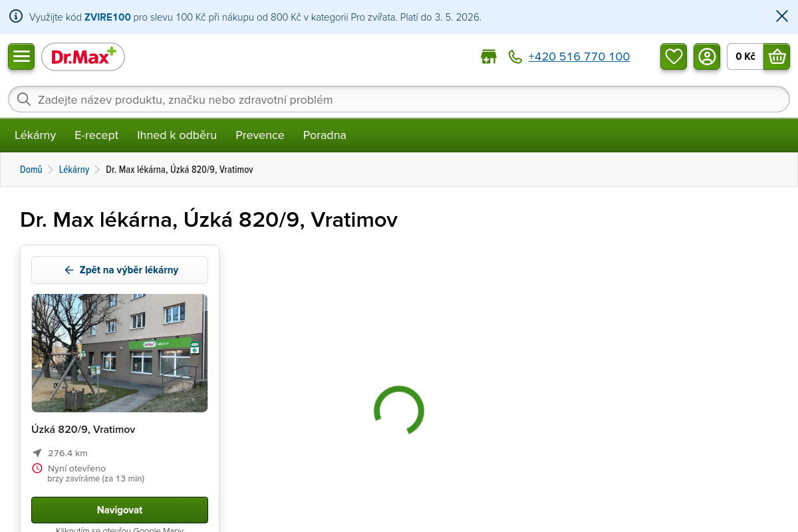
Task: Open the user account profile icon
Action: 707,57
